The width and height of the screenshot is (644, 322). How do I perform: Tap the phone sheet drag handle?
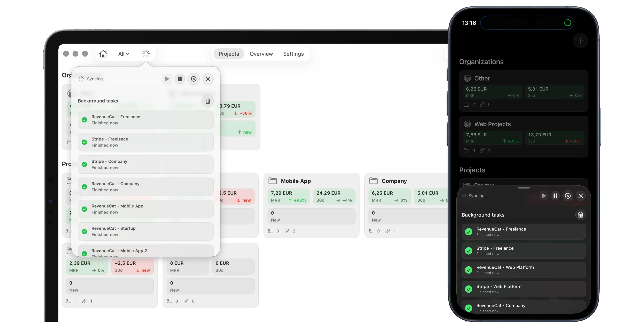[x=524, y=188]
